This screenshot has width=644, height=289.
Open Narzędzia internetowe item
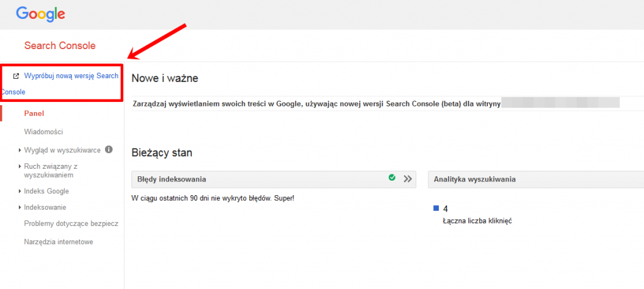[x=58, y=242]
